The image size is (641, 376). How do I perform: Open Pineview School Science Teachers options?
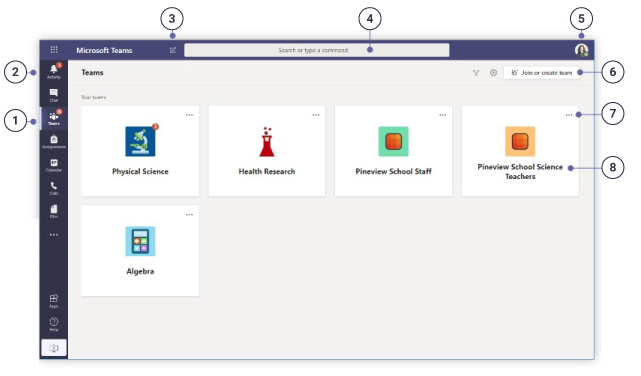click(x=569, y=115)
